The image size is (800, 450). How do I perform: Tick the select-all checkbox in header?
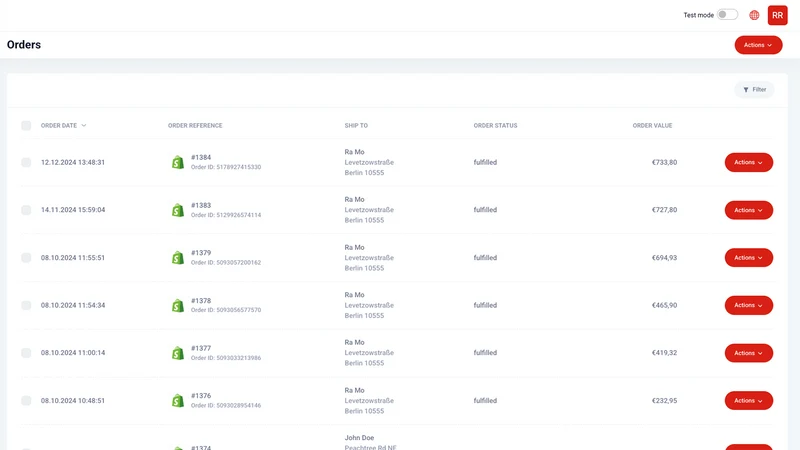26,126
